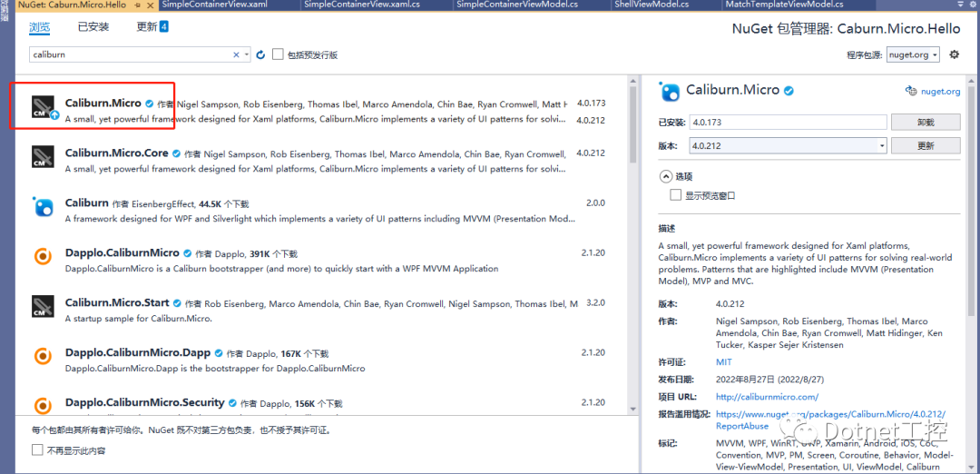Viewport: 980px width, 474px height.
Task: Open search box history dropdown arrow
Action: (246, 55)
